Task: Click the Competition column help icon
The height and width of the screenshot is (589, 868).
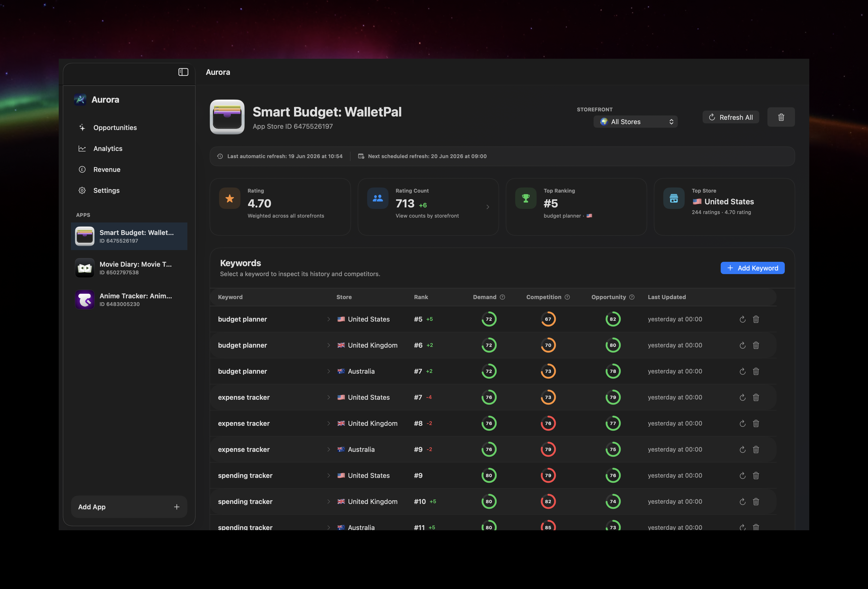Action: (x=567, y=297)
